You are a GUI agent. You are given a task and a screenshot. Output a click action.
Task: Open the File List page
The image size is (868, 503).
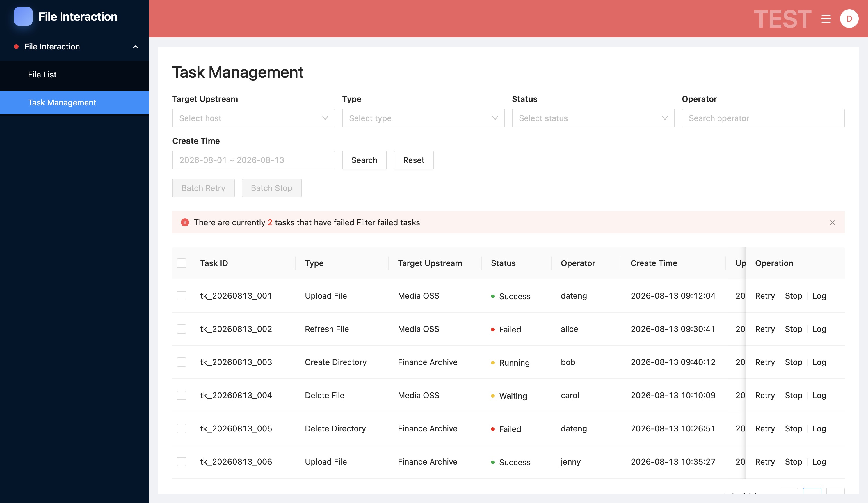(x=74, y=75)
